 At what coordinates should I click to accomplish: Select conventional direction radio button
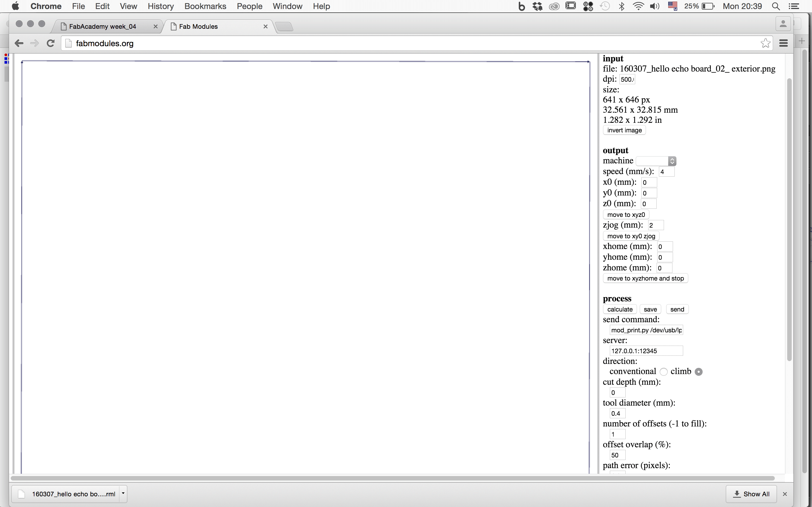click(x=663, y=372)
